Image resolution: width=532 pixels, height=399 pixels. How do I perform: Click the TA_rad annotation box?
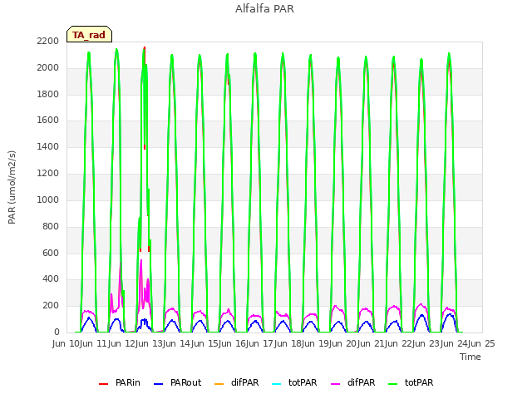89,34
